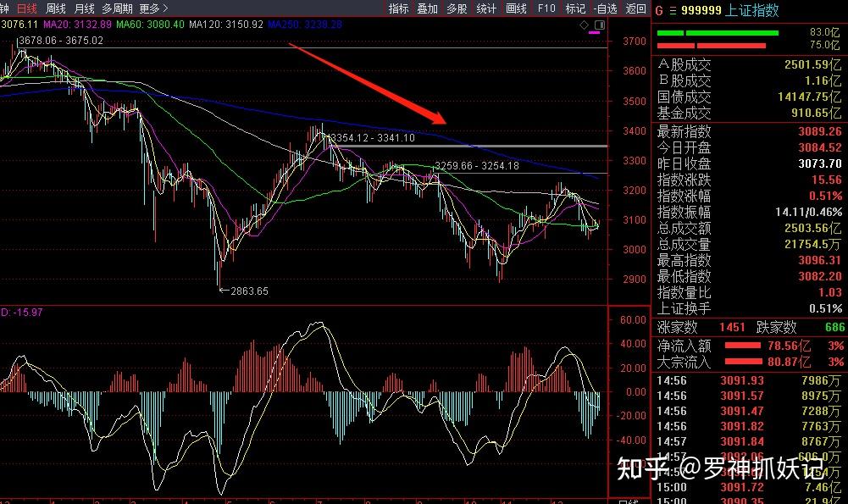Remove from watchlist via -自选
848x504 pixels.
(605, 8)
